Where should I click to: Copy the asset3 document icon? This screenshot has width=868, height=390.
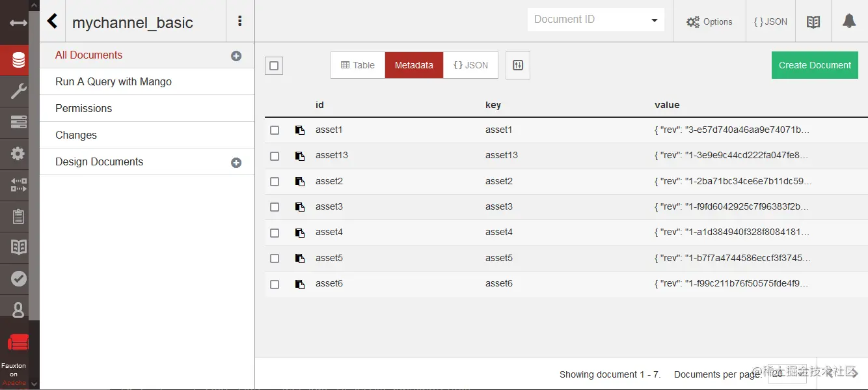coord(300,207)
